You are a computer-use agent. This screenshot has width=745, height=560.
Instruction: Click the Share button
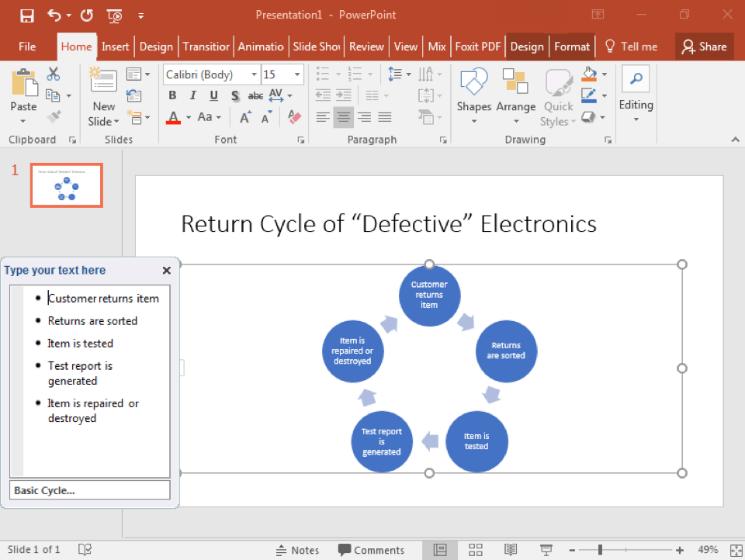(x=704, y=47)
